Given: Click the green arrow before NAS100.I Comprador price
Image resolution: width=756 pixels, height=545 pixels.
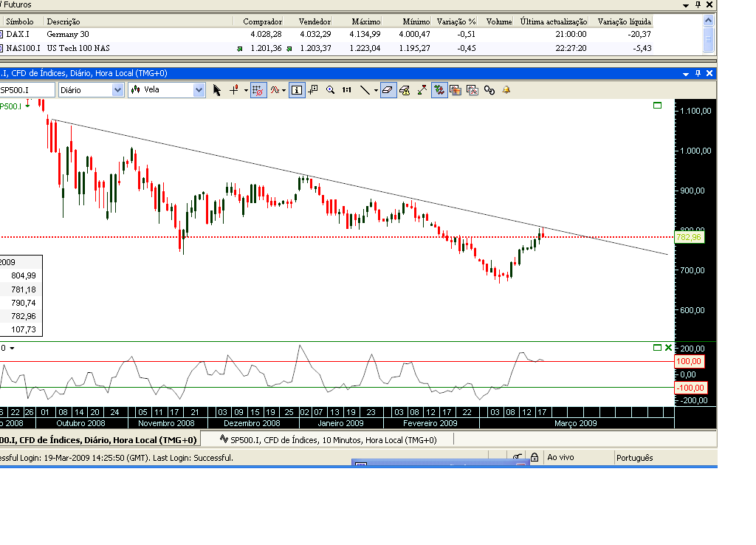Looking at the screenshot, I should click(x=240, y=49).
